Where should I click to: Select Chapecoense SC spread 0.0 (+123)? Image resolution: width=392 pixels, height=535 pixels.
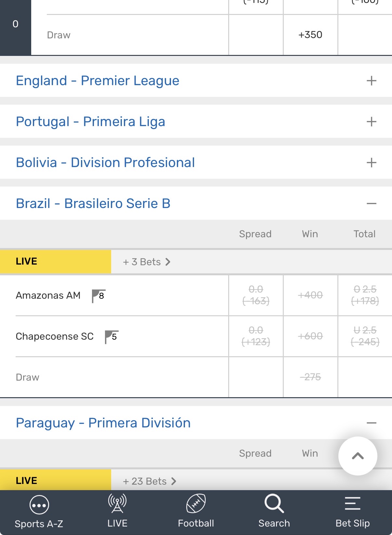point(256,336)
